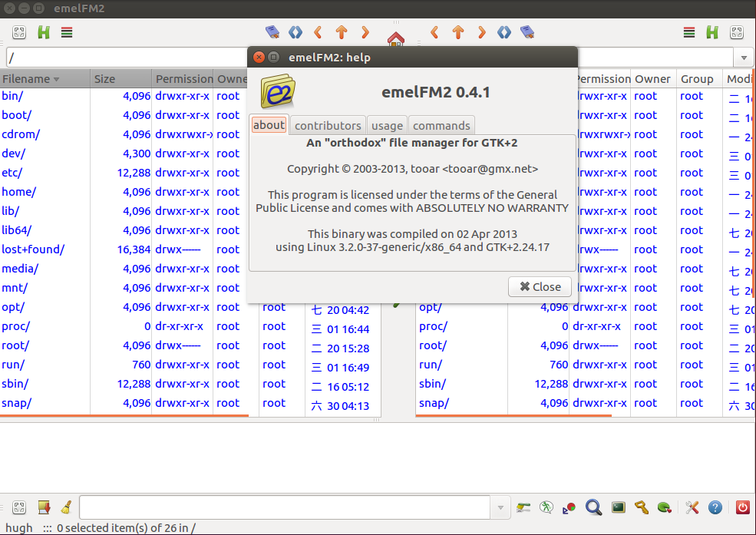Select the usage tab
This screenshot has width=756, height=535.
point(387,125)
